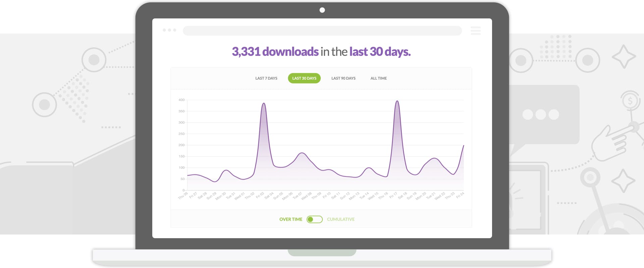
Task: Click the dollar sign coin icon
Action: pos(630,100)
